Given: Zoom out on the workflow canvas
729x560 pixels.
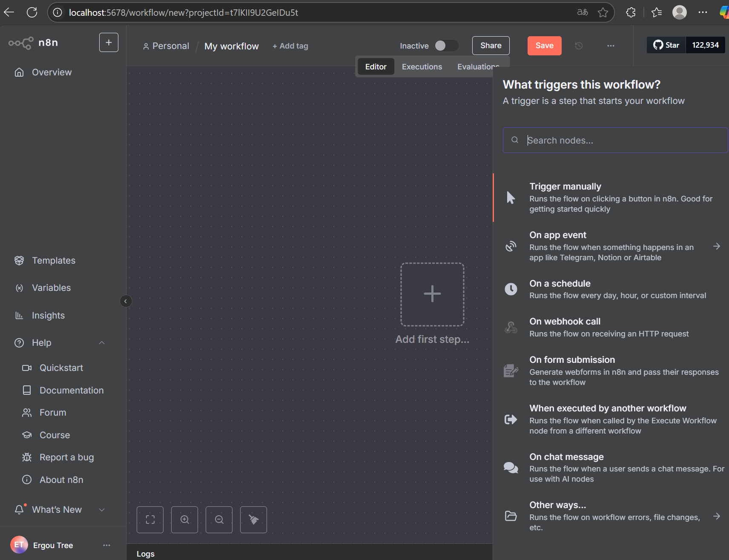Looking at the screenshot, I should point(219,520).
